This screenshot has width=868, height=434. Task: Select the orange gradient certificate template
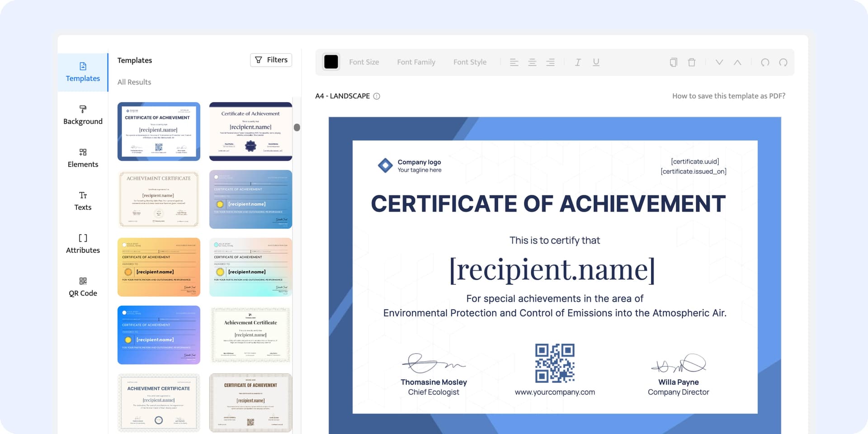pyautogui.click(x=159, y=267)
